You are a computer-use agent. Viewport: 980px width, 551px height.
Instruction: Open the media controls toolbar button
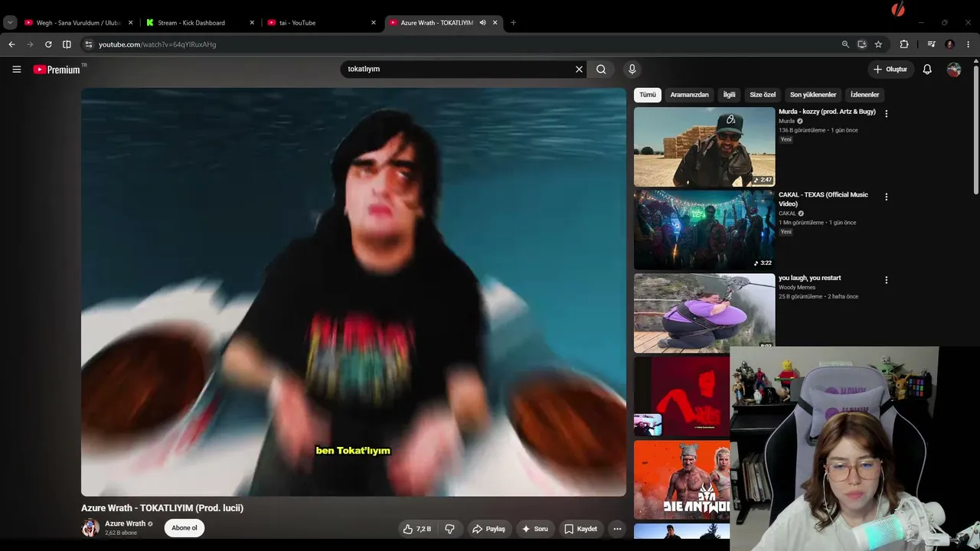click(x=931, y=44)
